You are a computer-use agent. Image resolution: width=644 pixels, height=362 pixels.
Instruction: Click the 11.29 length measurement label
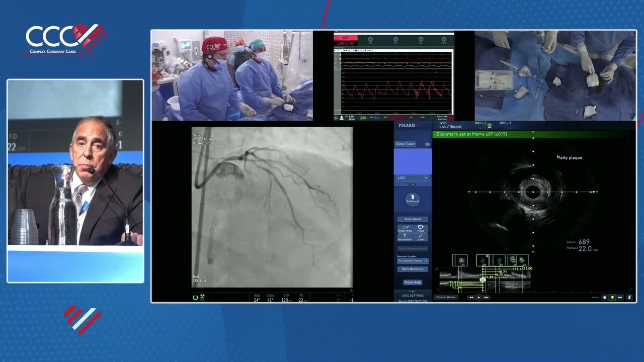click(456, 288)
